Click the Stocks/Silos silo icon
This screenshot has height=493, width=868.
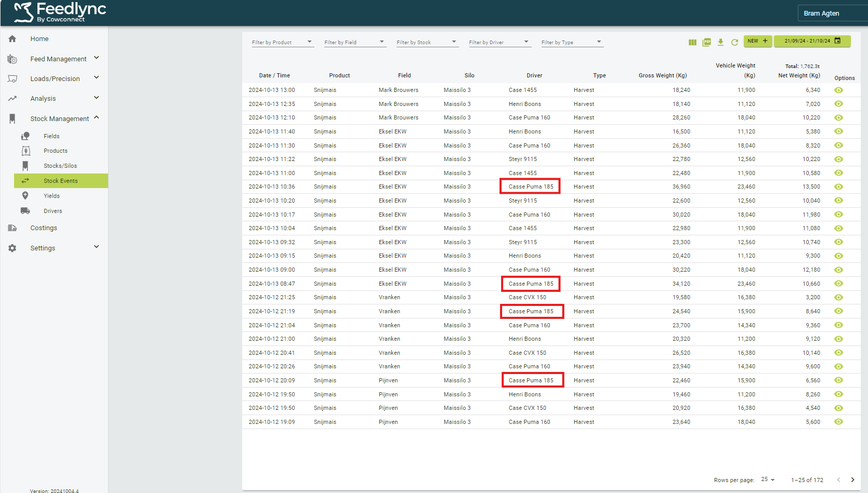click(25, 166)
